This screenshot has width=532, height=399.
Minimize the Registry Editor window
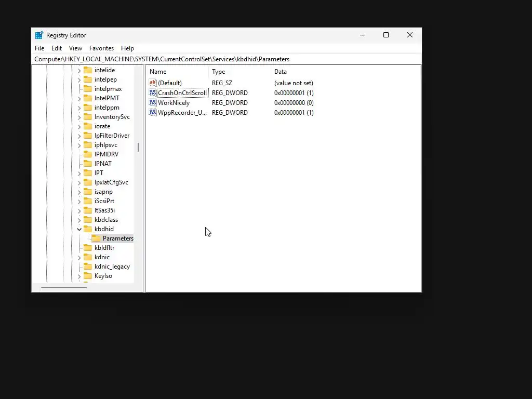[x=363, y=35]
